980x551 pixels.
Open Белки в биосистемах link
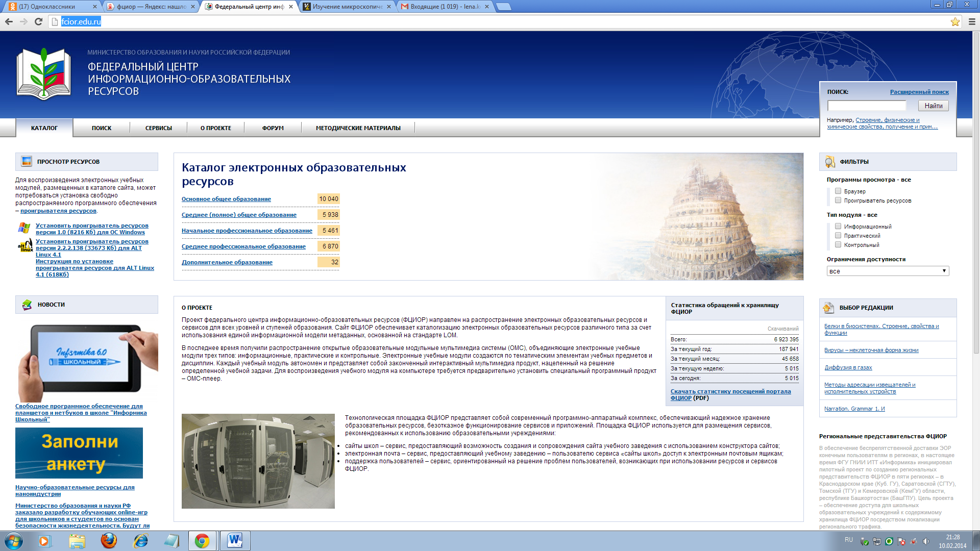point(881,329)
